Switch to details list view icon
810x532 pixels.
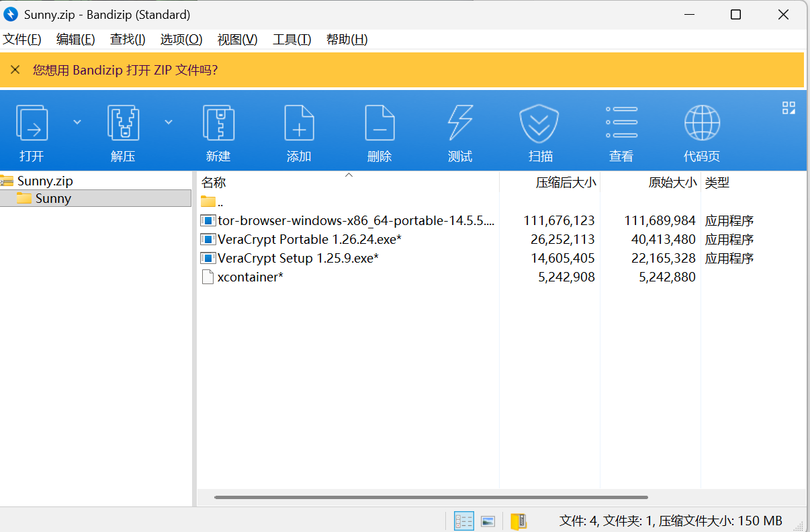click(x=464, y=521)
